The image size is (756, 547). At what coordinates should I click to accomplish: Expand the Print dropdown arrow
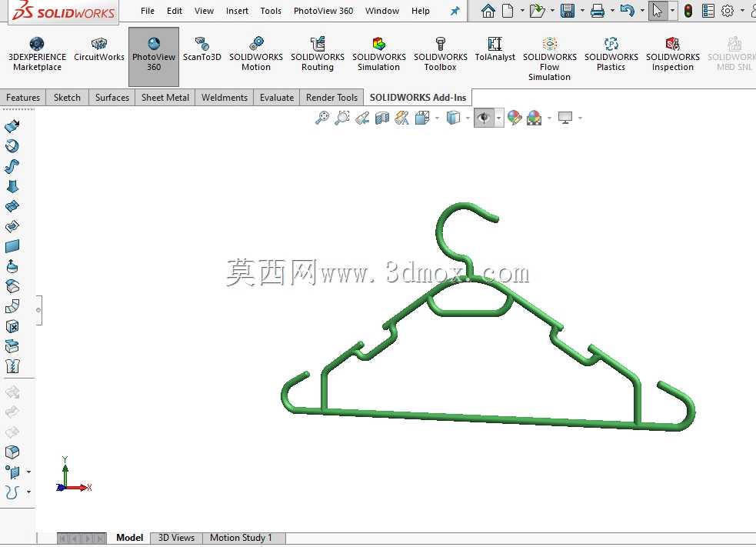coord(612,11)
